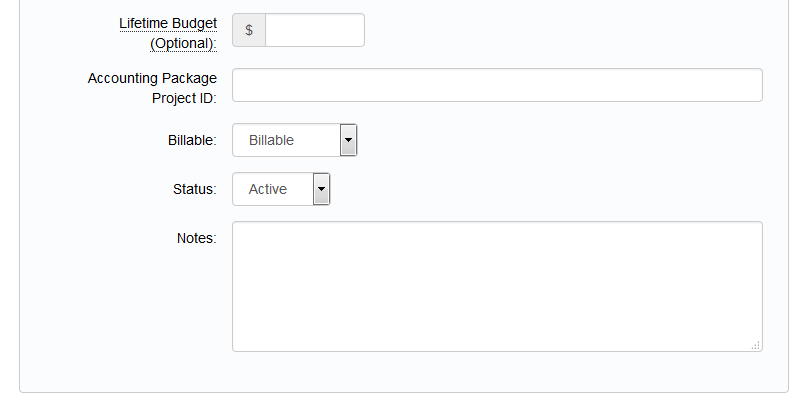Click the form panel's empty area below Notes

point(404,372)
